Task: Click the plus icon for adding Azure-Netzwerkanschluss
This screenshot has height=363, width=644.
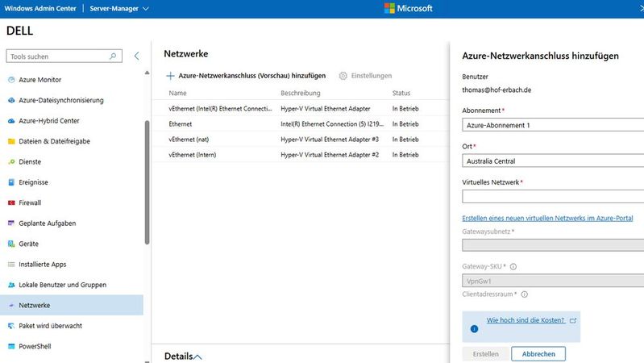Action: click(170, 76)
